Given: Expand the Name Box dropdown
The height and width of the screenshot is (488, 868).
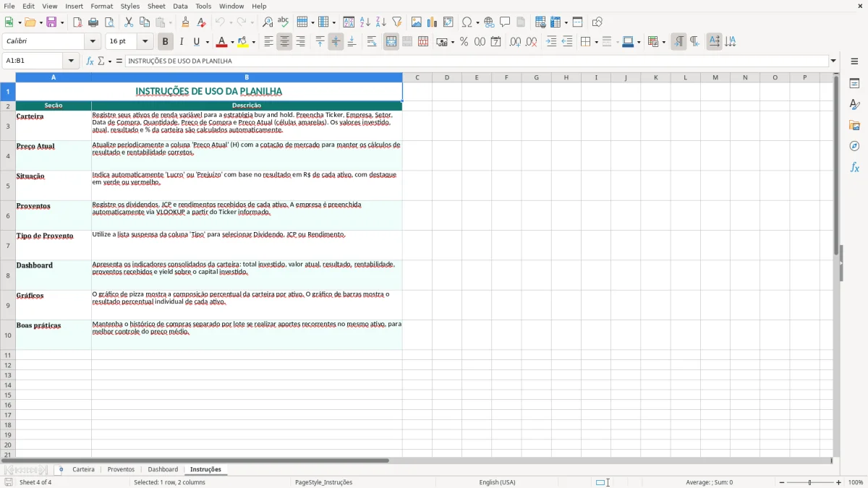Looking at the screenshot, I should (x=72, y=61).
